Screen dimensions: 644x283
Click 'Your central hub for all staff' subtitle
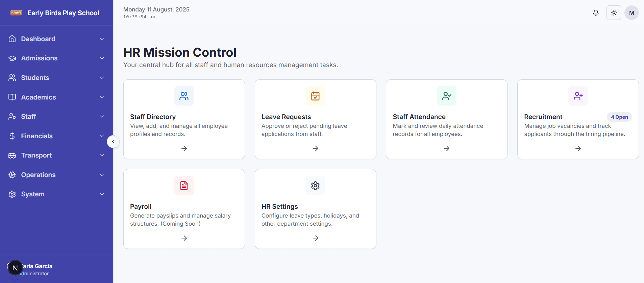(x=230, y=65)
